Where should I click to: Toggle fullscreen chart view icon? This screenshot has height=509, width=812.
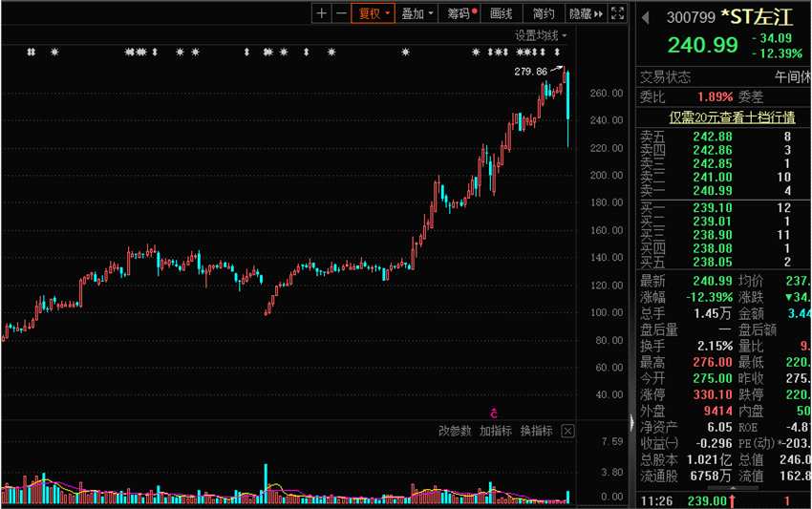617,13
